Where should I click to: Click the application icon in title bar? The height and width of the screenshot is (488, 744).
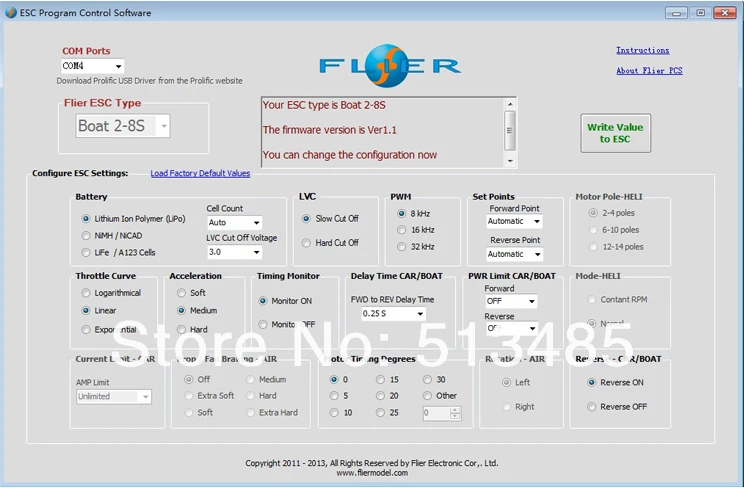tap(10, 13)
